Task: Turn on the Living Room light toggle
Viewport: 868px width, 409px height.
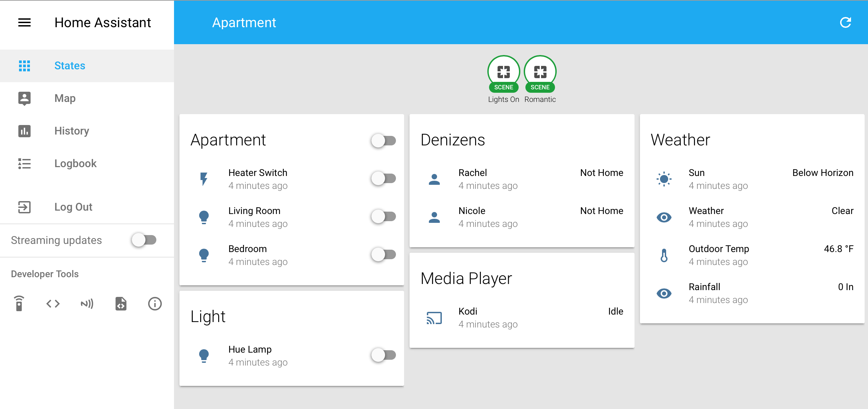Action: (x=383, y=216)
